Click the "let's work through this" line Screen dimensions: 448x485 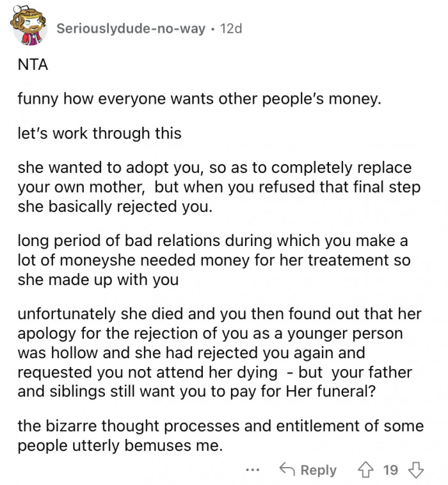[x=99, y=134]
